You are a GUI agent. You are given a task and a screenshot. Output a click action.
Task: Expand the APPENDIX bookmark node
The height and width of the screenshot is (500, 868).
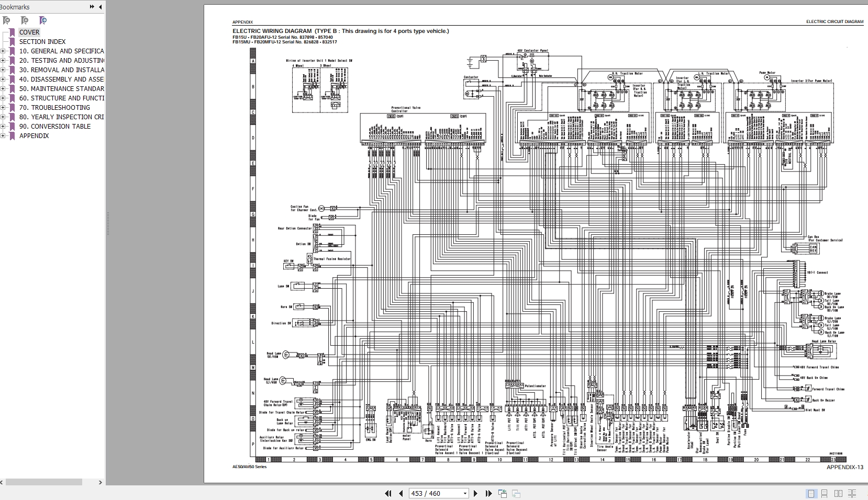(3, 136)
